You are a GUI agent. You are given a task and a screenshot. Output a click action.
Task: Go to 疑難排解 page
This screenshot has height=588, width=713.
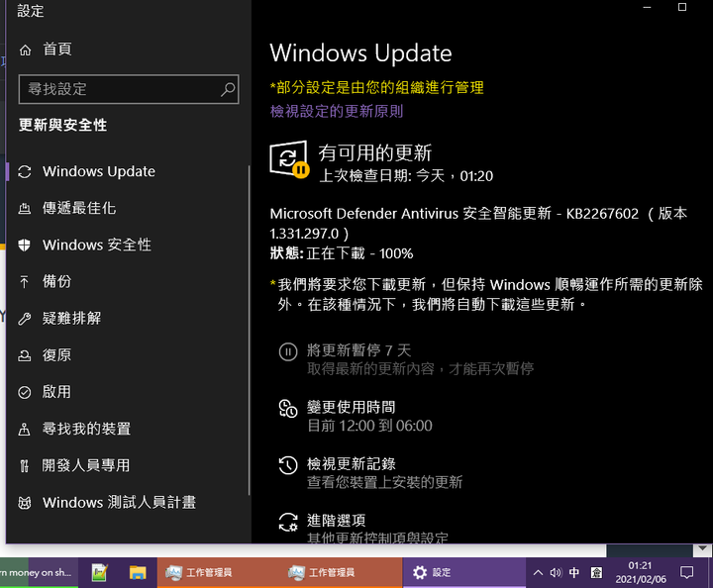click(128, 319)
